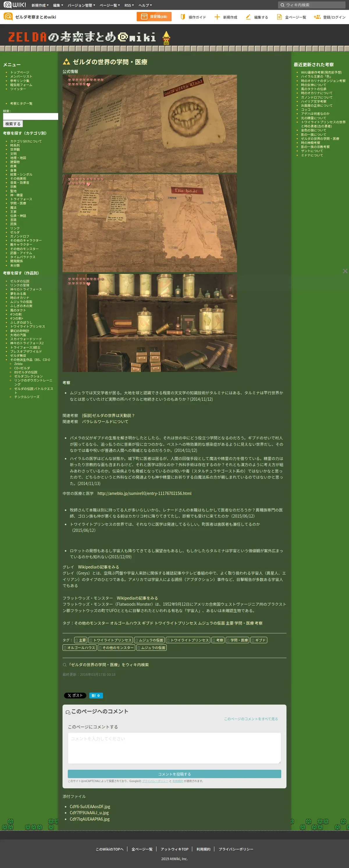
Task: Click ゼルダ考察まとめwiki site name
Action: click(x=35, y=17)
